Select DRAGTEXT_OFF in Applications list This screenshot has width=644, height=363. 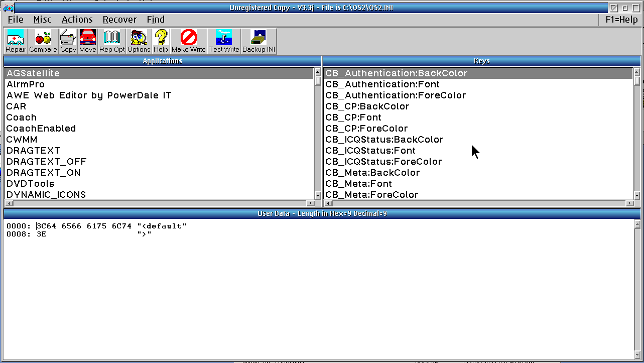[x=46, y=162]
